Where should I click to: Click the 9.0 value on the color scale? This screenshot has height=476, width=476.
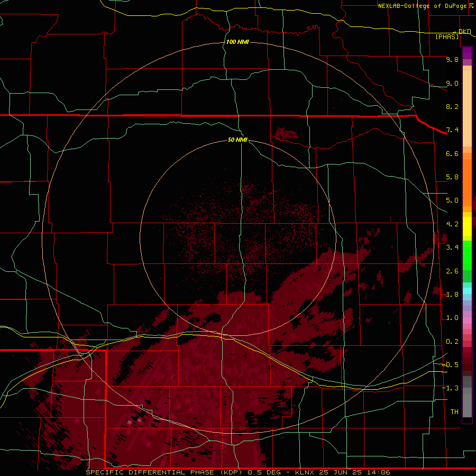click(452, 83)
